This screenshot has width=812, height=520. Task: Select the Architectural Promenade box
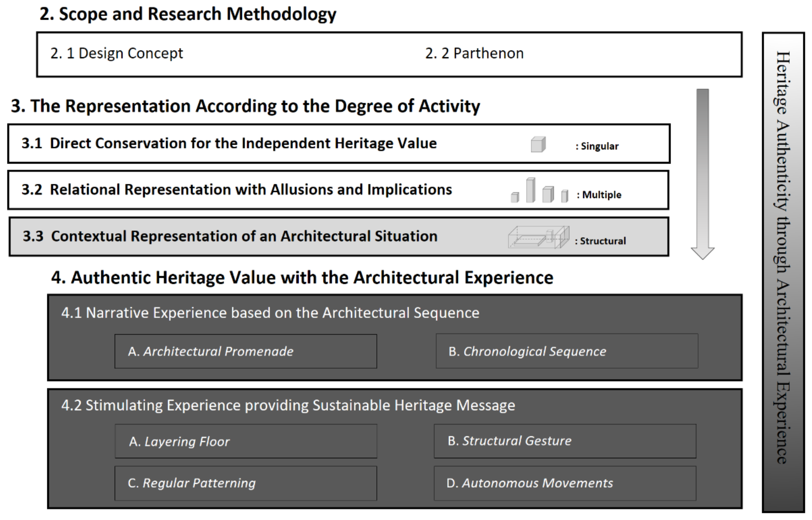coord(246,351)
